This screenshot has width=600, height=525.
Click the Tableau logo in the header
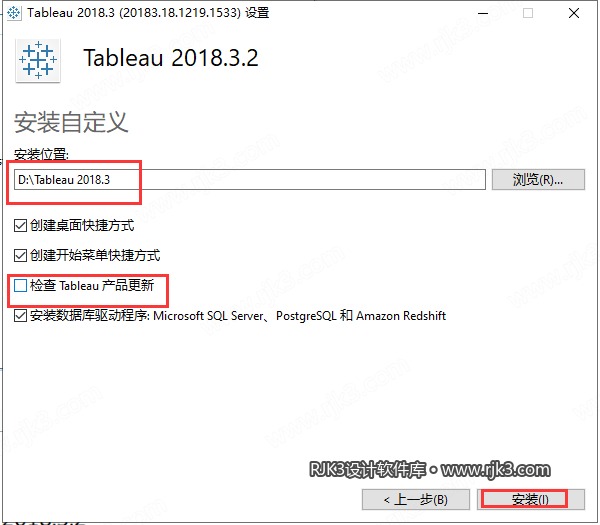[38, 60]
